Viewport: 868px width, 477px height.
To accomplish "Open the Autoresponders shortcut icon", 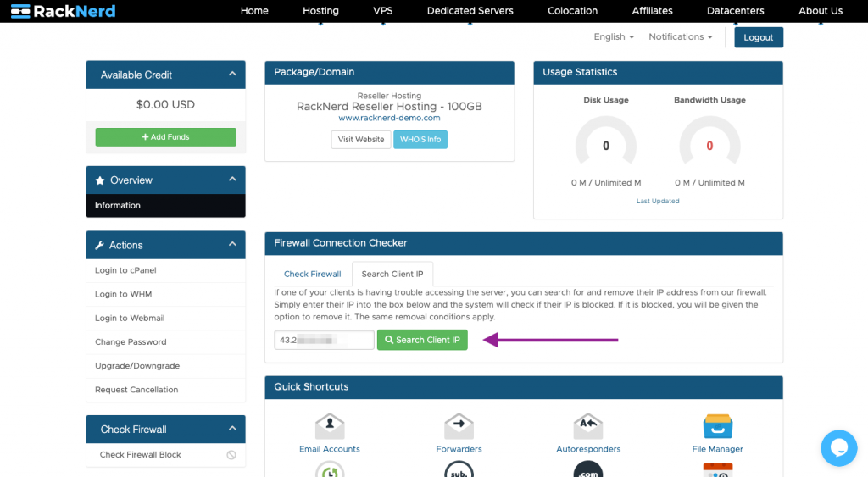I will 588,426.
